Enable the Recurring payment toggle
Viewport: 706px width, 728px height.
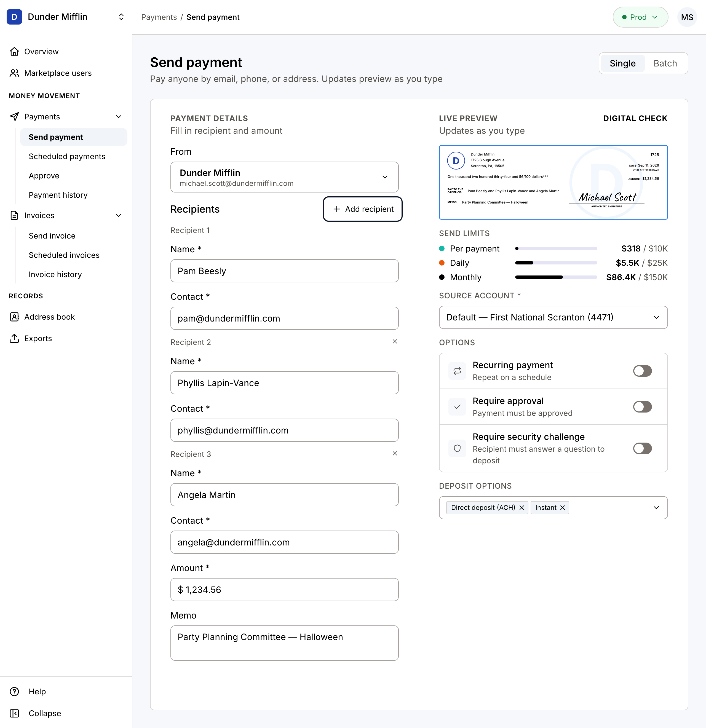point(642,371)
